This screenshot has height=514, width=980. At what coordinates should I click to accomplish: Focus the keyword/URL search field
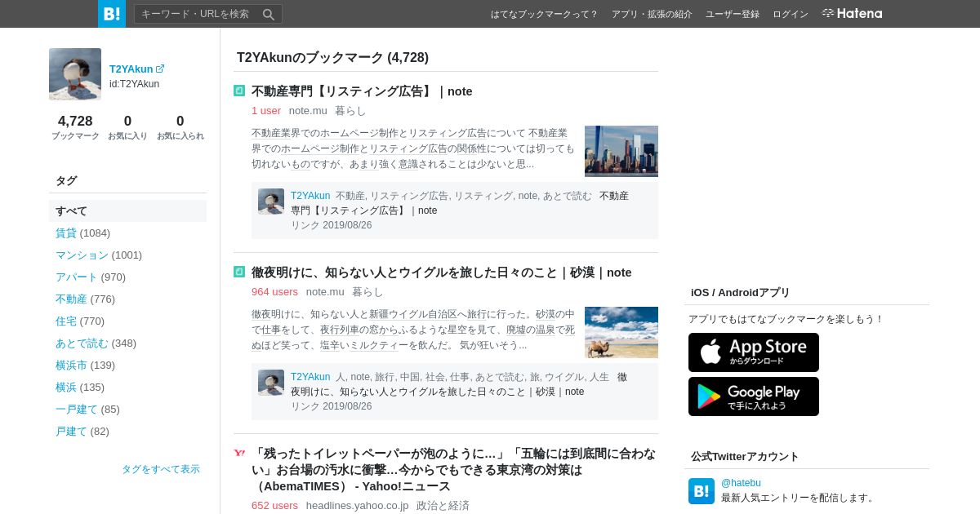(x=197, y=14)
